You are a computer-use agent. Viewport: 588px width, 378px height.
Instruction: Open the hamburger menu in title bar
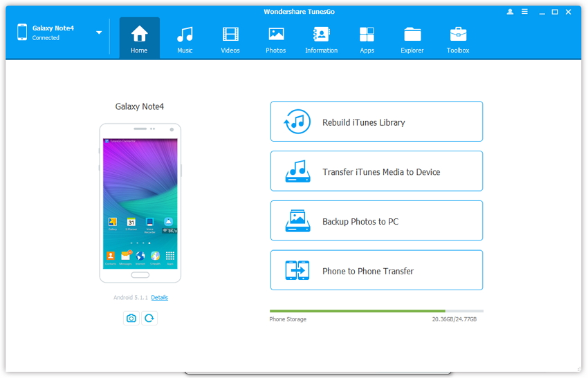[x=525, y=12]
